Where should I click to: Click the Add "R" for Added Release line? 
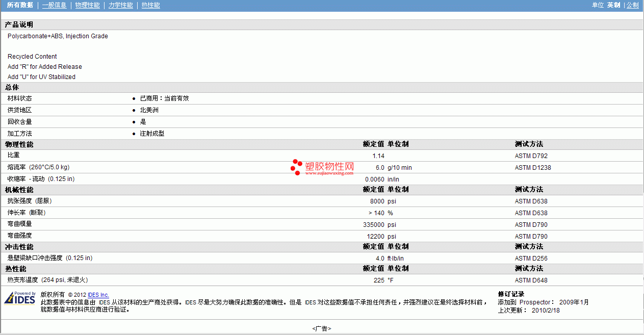point(45,67)
